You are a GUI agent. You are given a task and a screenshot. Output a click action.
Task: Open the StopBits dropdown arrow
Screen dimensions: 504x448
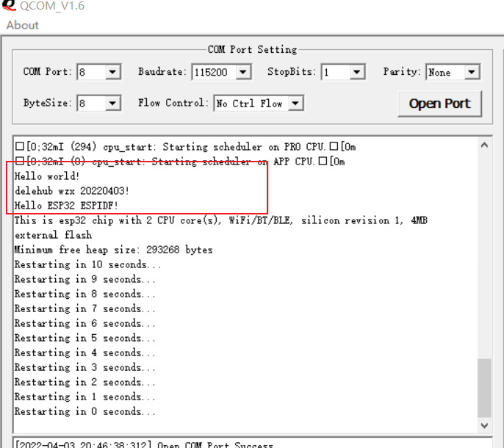pos(357,72)
